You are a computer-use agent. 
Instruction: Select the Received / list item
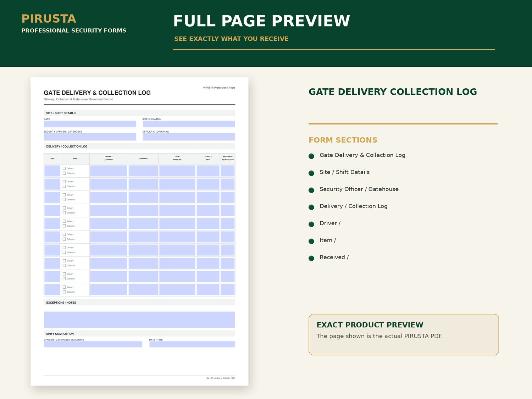pos(334,257)
